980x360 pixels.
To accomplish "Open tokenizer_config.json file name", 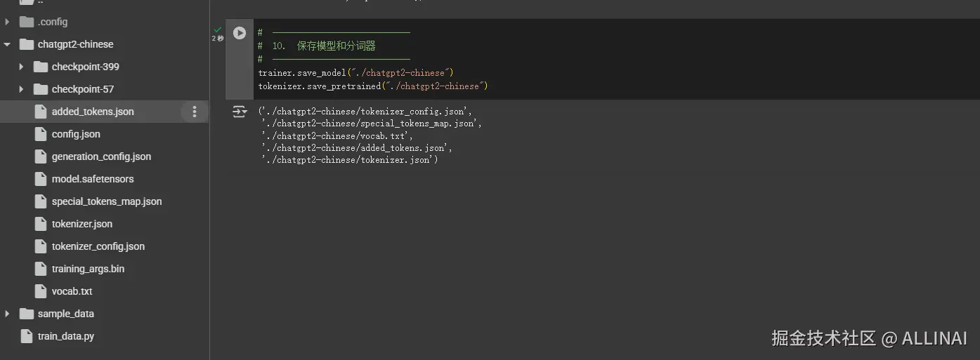I will tap(98, 246).
